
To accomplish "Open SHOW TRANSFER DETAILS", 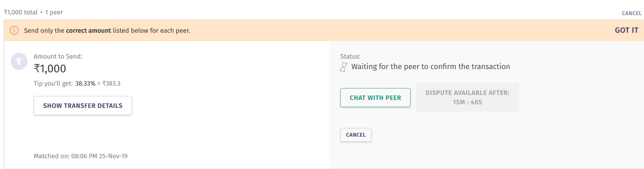I will [x=83, y=106].
